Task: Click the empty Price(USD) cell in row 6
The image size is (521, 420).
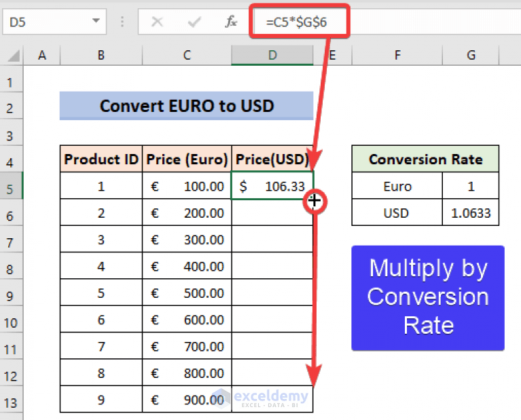Action: pyautogui.click(x=272, y=213)
